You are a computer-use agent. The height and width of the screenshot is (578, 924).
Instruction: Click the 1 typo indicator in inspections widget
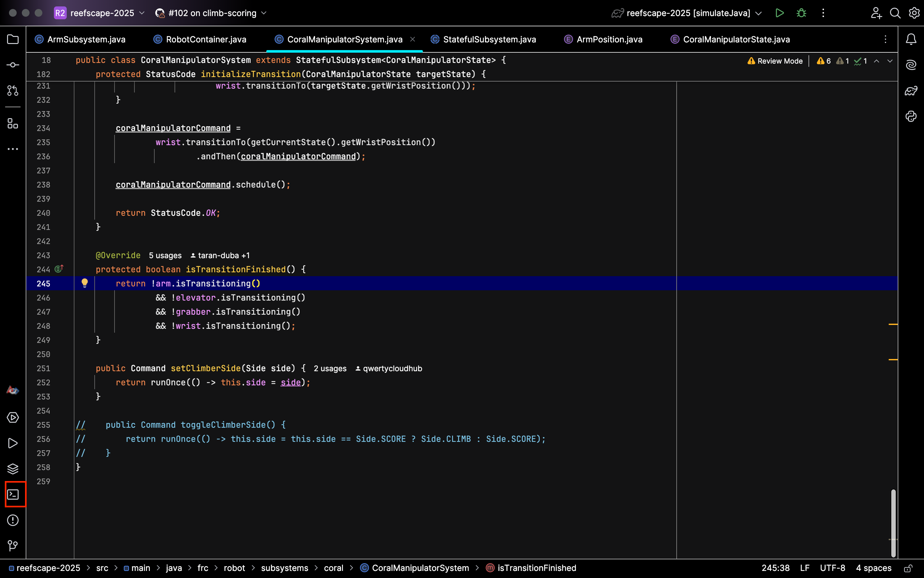860,61
